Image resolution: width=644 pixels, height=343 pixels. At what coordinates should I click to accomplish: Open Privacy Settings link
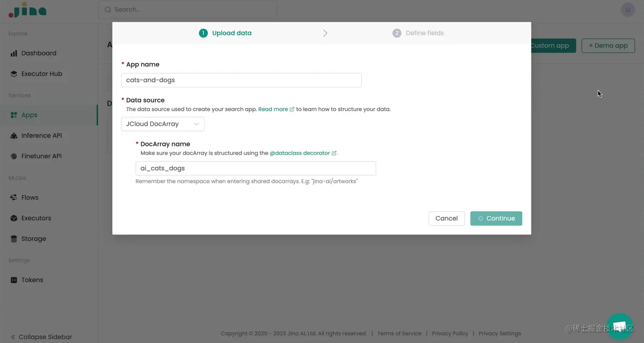pyautogui.click(x=500, y=334)
